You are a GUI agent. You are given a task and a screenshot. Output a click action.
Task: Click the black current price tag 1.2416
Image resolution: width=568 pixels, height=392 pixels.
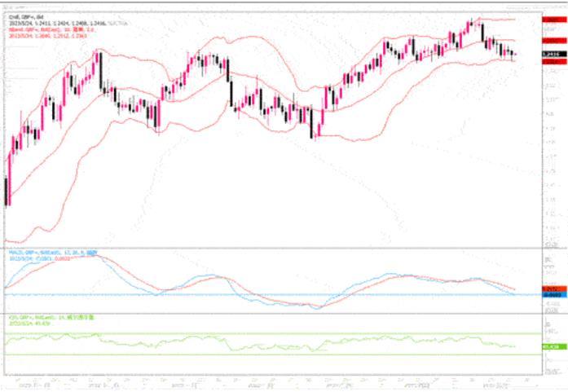coord(551,54)
